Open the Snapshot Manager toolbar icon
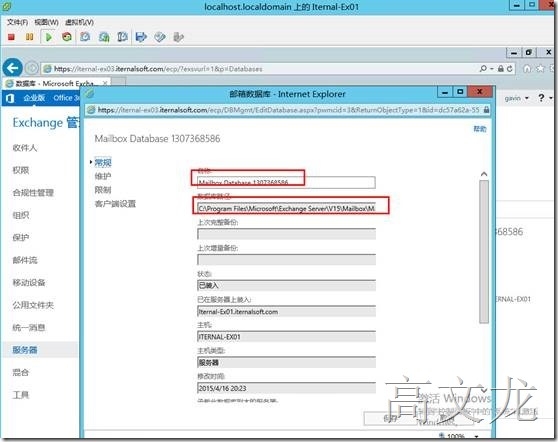The height and width of the screenshot is (442, 558). click(x=122, y=37)
